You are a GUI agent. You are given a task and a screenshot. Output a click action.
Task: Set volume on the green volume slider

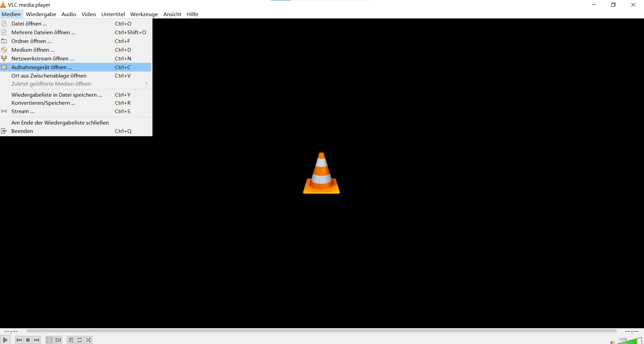tap(630, 341)
